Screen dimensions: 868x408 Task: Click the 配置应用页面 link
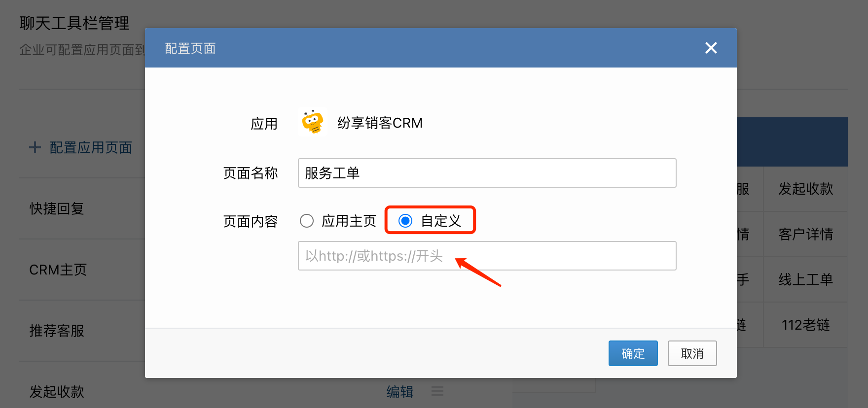click(x=91, y=147)
